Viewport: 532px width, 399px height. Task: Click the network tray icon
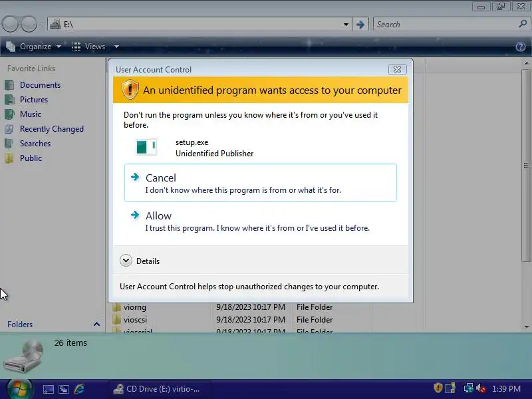click(469, 388)
